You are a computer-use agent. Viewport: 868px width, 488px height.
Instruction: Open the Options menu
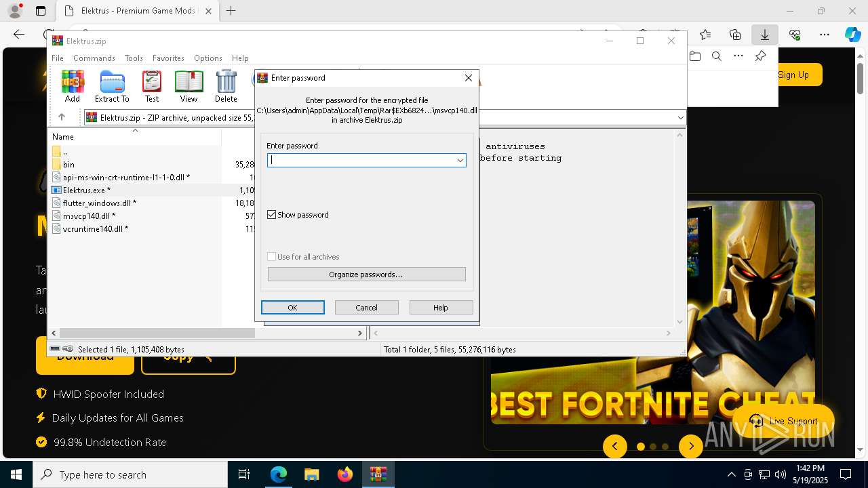coord(208,58)
